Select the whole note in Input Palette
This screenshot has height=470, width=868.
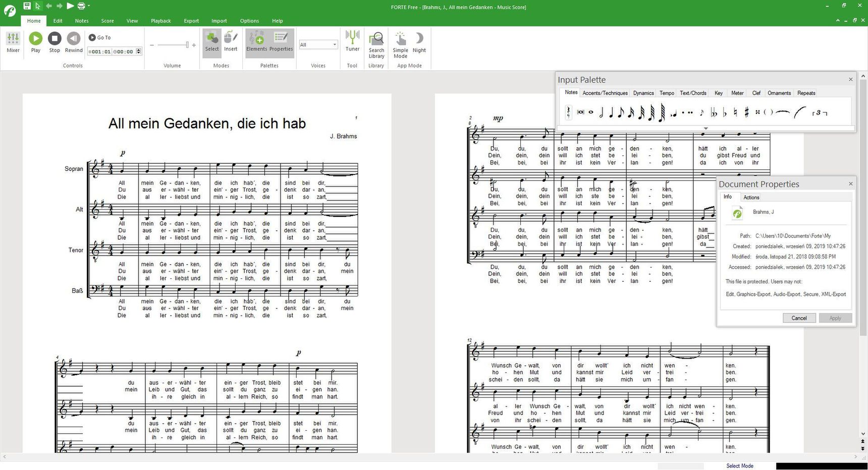tap(591, 112)
